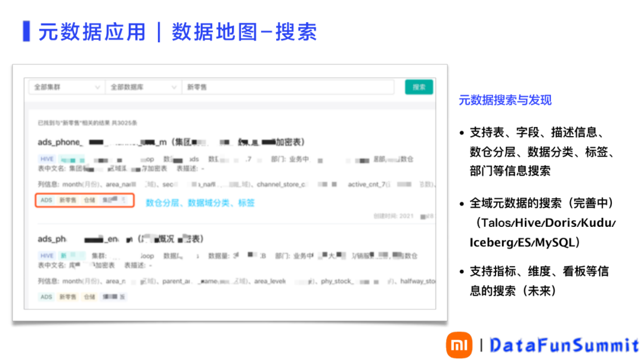Viewport: 644px width, 363px height.
Task: Select the ADS tag in first result
Action: click(x=46, y=200)
